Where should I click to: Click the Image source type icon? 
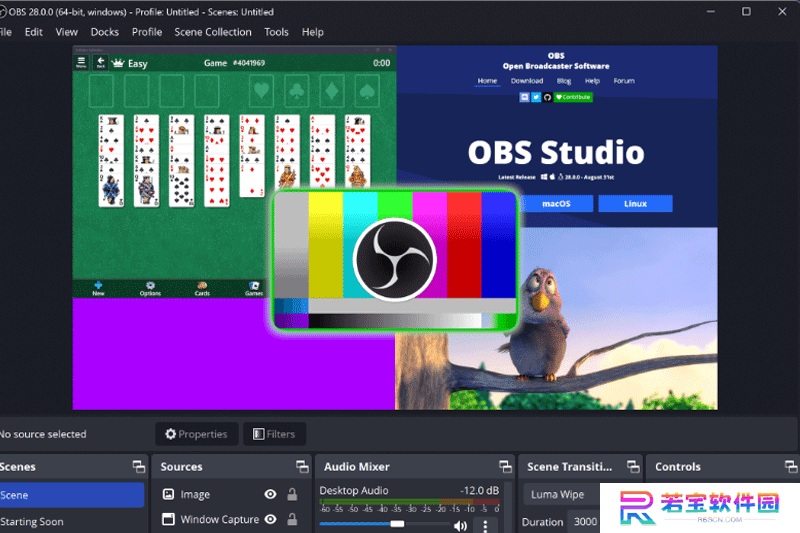tap(168, 494)
